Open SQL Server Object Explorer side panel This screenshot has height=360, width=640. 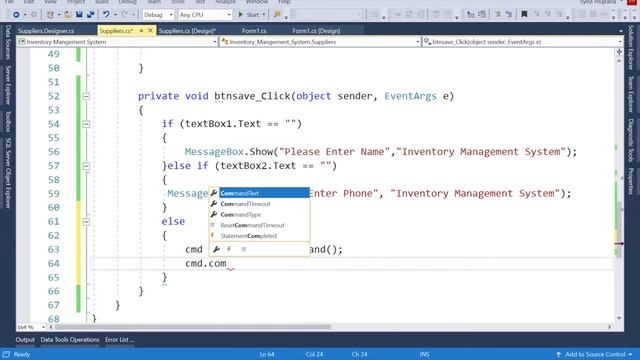[8, 173]
